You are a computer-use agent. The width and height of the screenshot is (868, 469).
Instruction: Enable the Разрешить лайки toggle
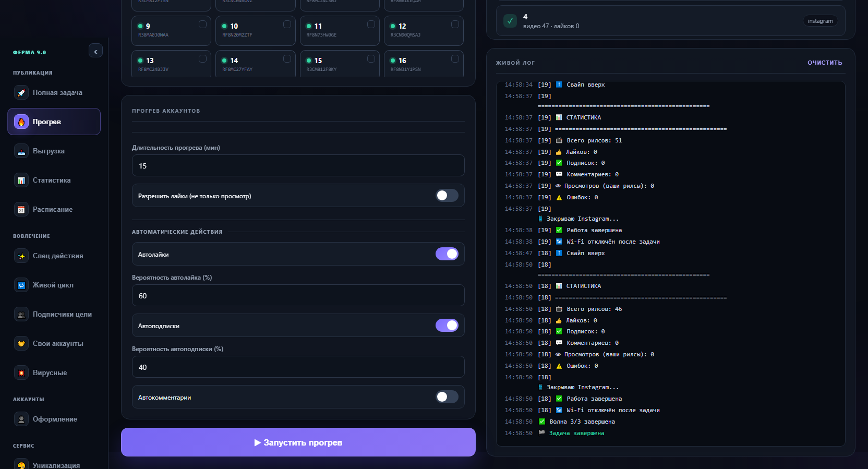447,196
